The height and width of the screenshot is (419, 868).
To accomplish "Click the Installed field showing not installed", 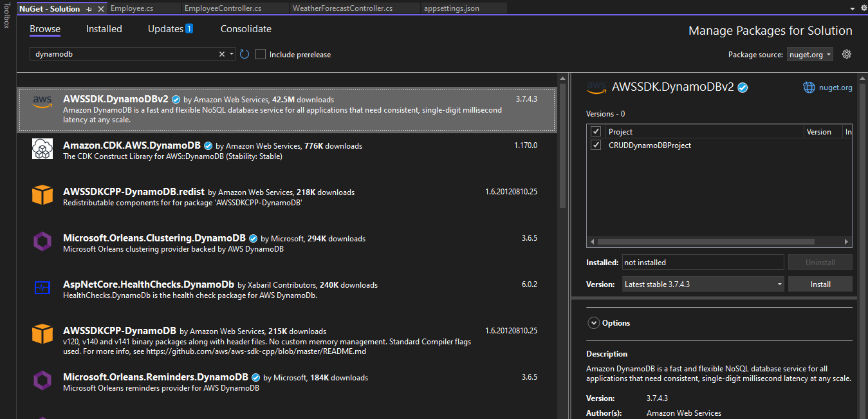I will click(703, 262).
